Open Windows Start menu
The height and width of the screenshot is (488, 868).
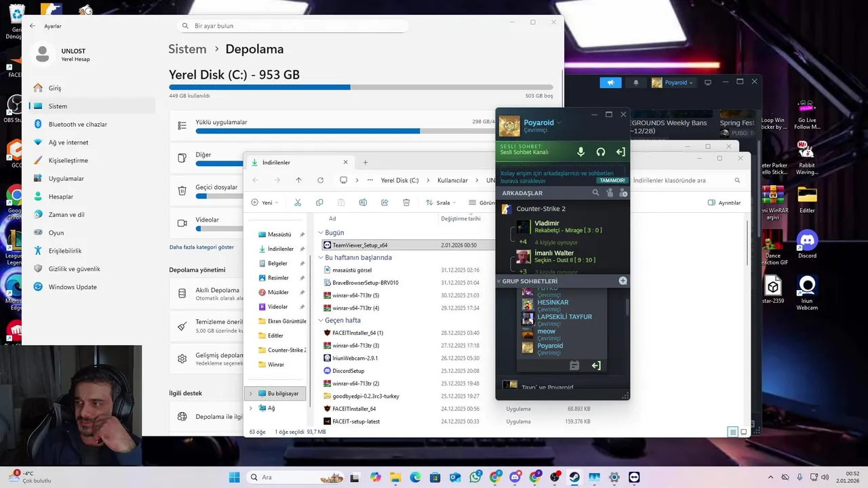(234, 477)
